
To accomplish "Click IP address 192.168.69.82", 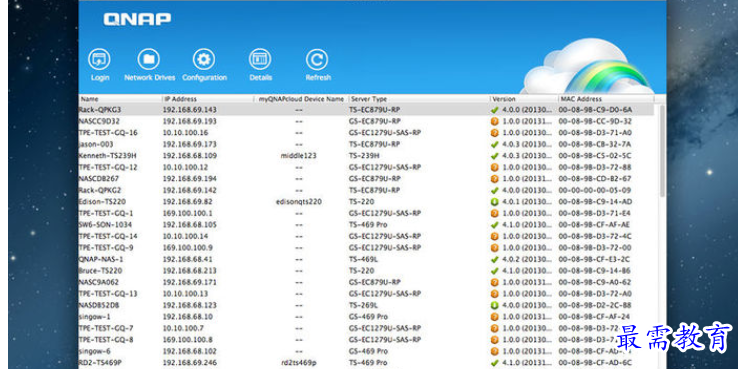I will [x=187, y=202].
